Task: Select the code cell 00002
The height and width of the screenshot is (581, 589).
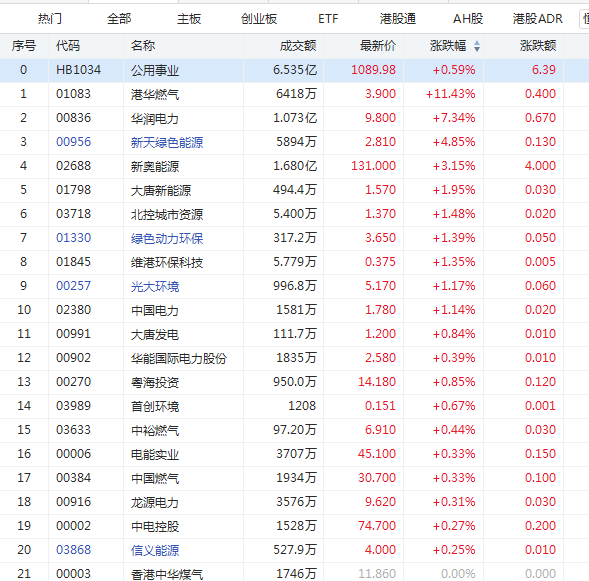Action: coord(73,526)
